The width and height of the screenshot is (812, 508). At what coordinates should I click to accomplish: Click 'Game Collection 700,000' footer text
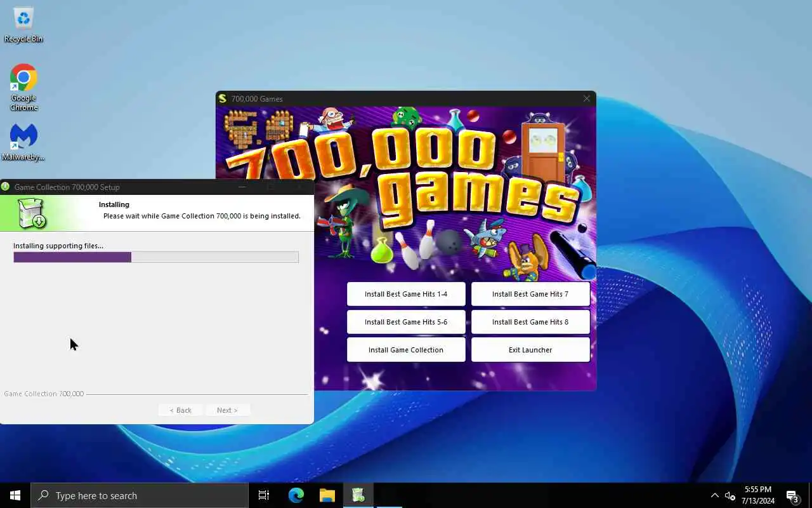coord(44,394)
